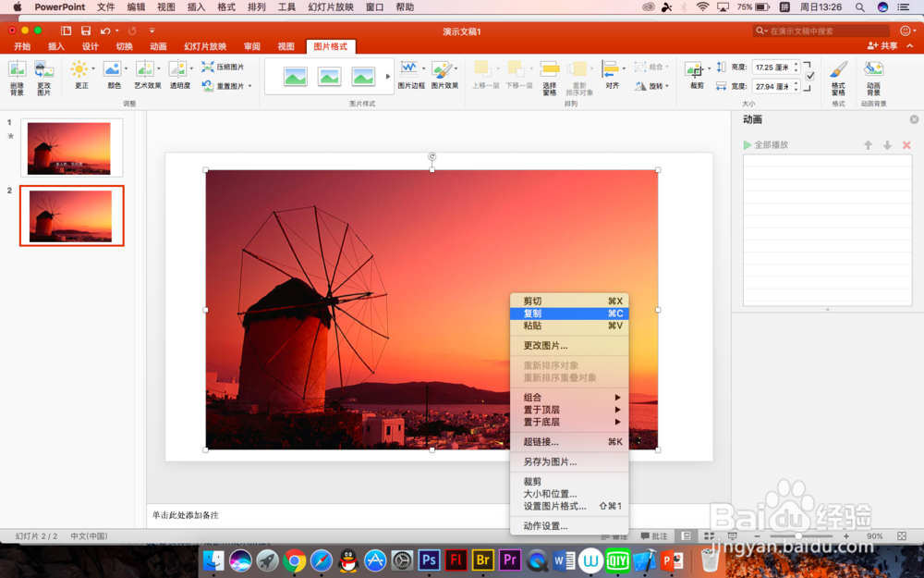Viewport: 924px width, 578px height.
Task: Open Photoshop from the Dock
Action: [x=429, y=560]
